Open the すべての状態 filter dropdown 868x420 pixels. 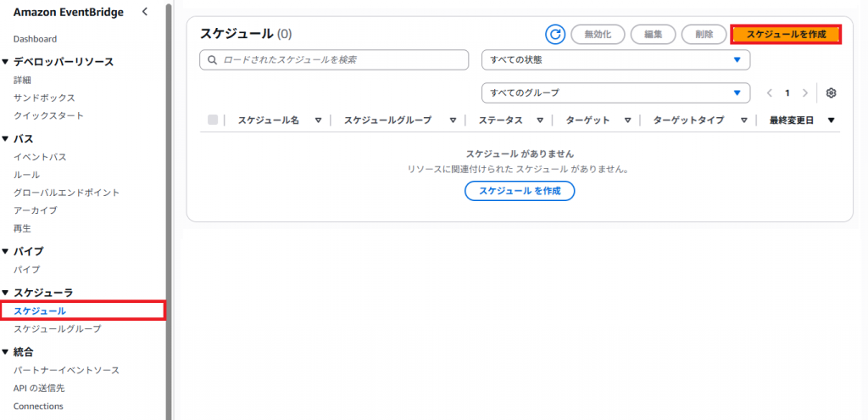coord(615,59)
